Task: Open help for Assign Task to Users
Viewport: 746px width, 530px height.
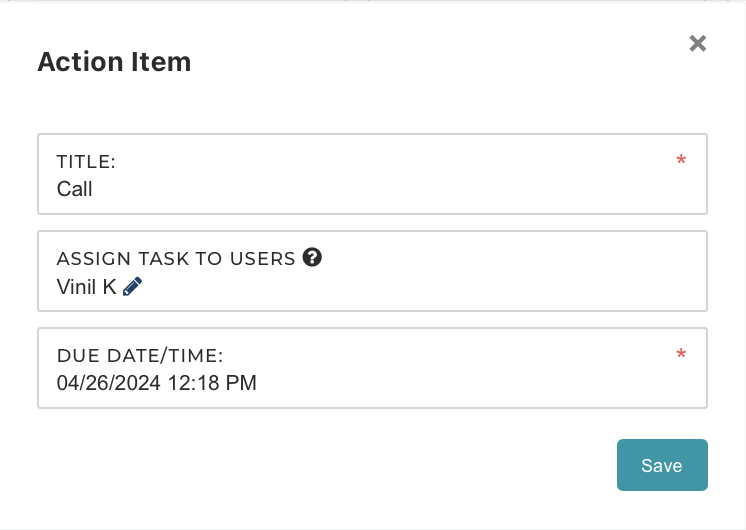Action: 312,257
